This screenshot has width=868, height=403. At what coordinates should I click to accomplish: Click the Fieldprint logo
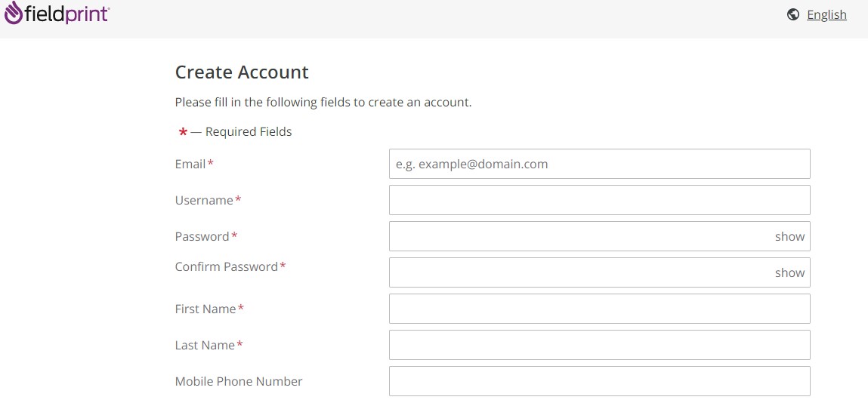57,14
